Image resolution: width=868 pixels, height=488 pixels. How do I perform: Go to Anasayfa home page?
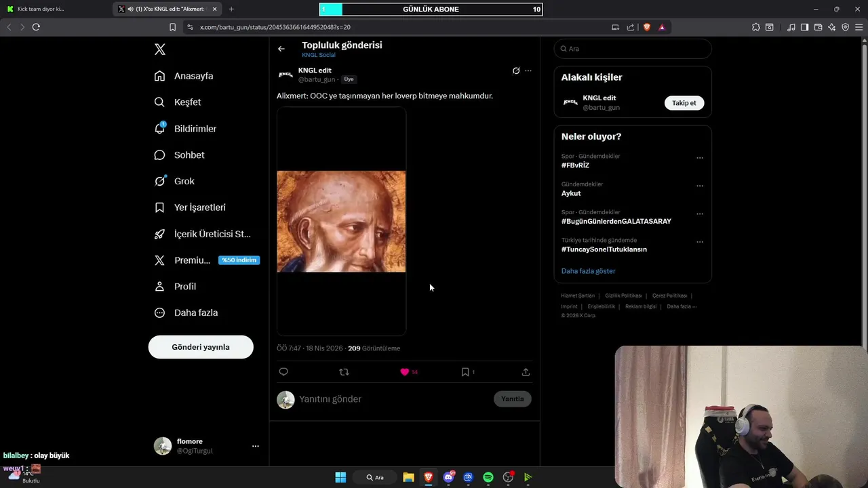click(x=184, y=76)
